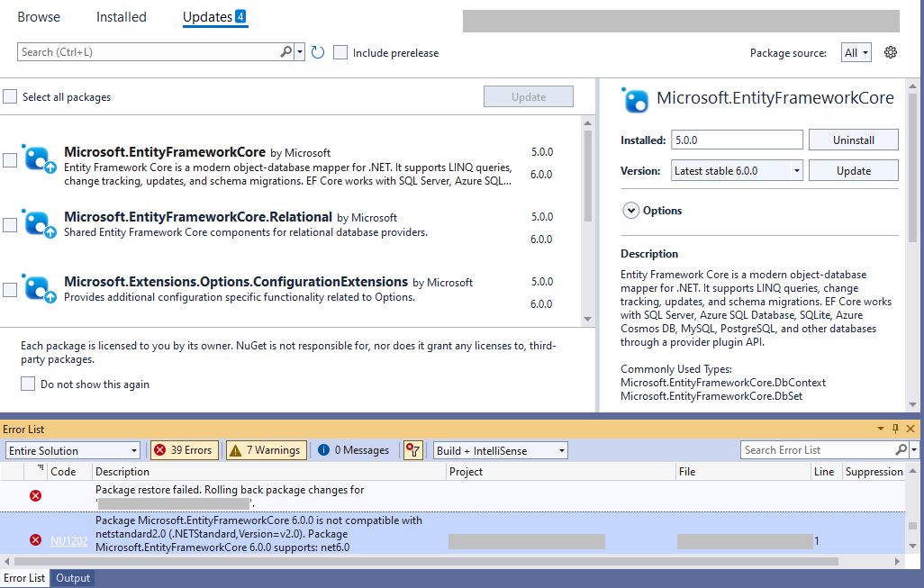Open the NU1202 error code link
The height and width of the screenshot is (588, 924).
(68, 540)
